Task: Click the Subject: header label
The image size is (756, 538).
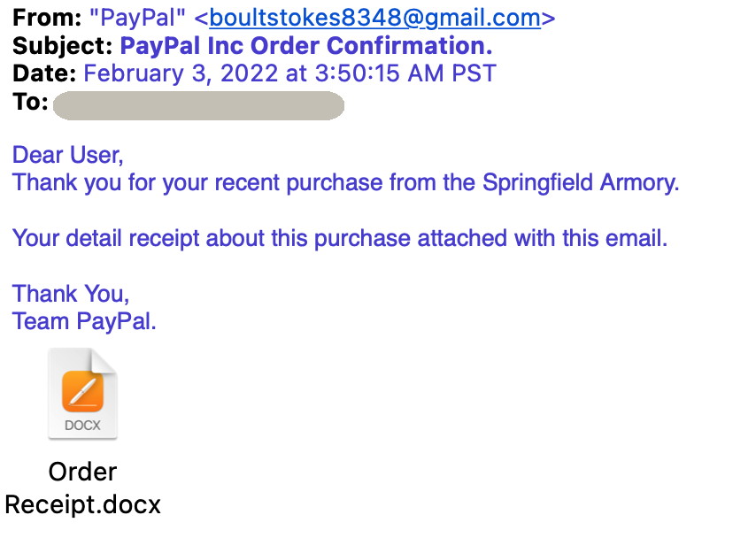Action: click(x=63, y=46)
